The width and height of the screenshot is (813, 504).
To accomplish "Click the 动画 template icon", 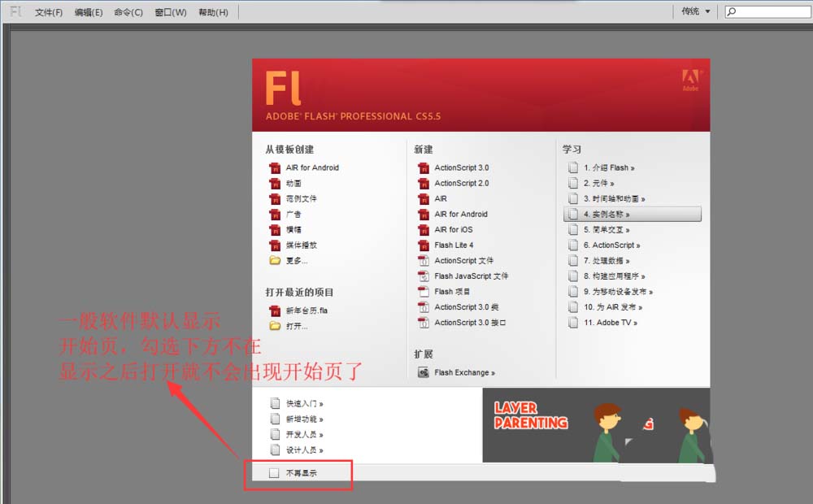I will click(x=275, y=184).
